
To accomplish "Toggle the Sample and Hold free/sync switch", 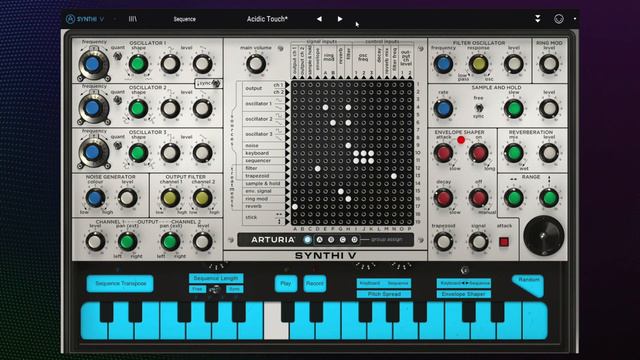I will pyautogui.click(x=478, y=108).
